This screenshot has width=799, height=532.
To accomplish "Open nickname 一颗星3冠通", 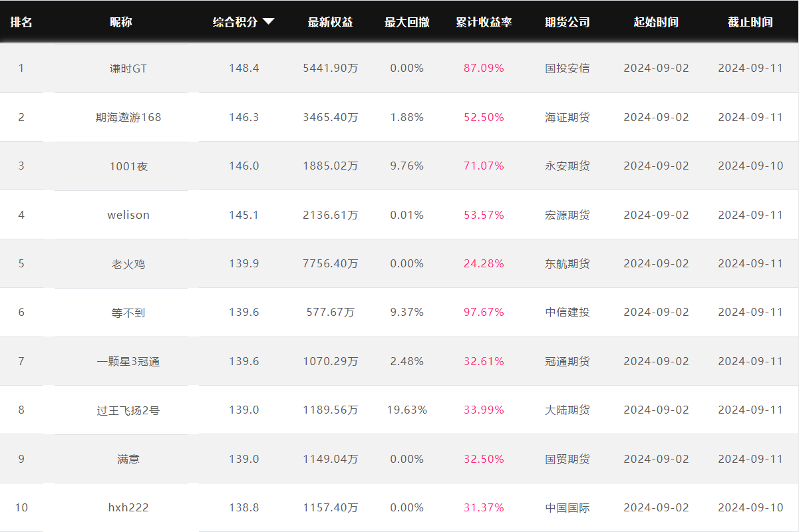I will (x=128, y=361).
